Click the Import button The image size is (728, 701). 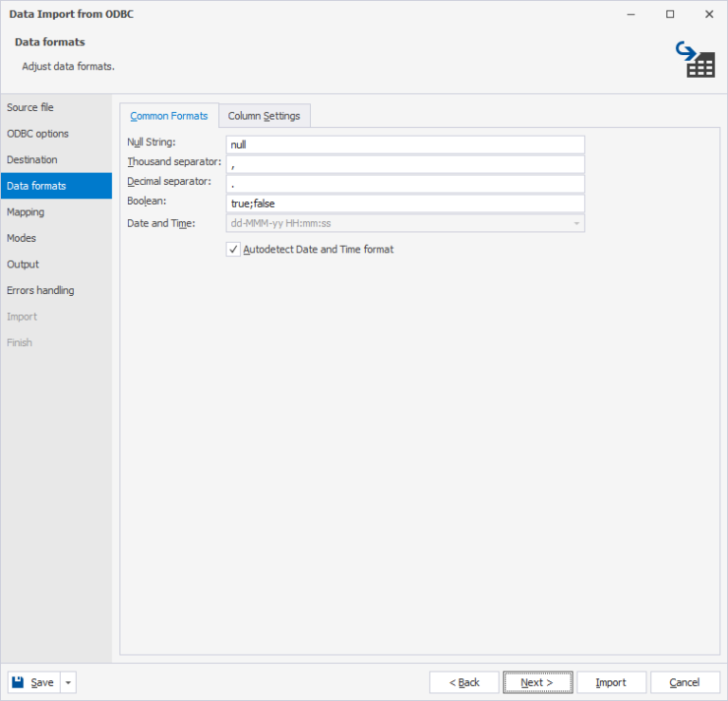[611, 682]
